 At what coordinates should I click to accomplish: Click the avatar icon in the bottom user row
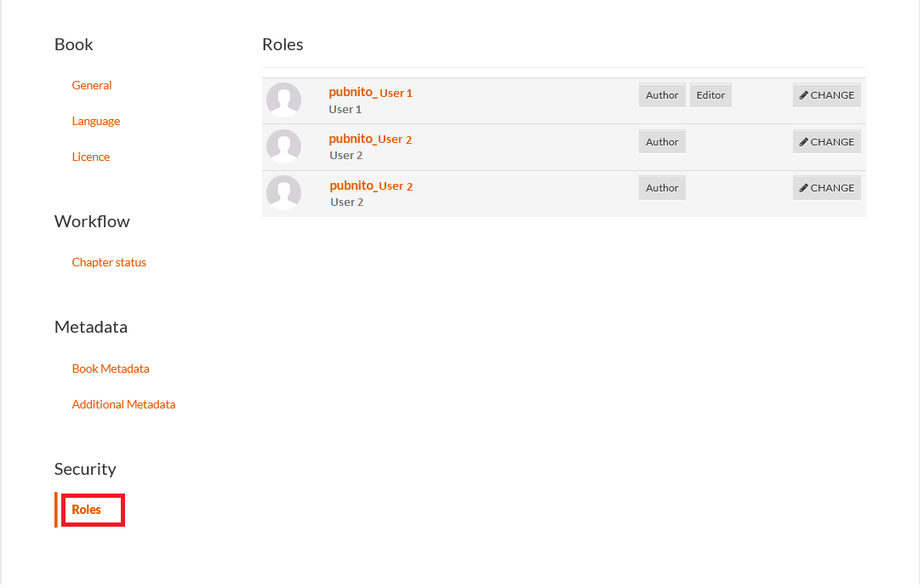click(283, 192)
